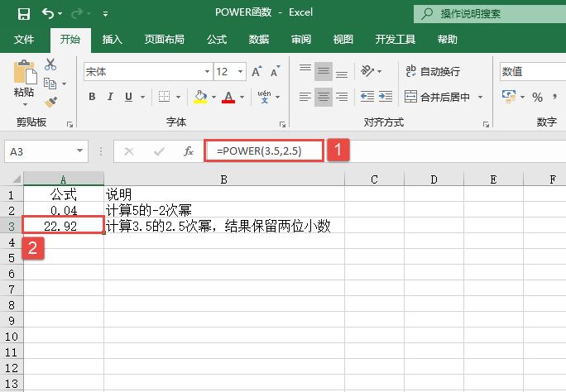Open the 文件 menu
The width and height of the screenshot is (566, 392).
[x=24, y=39]
